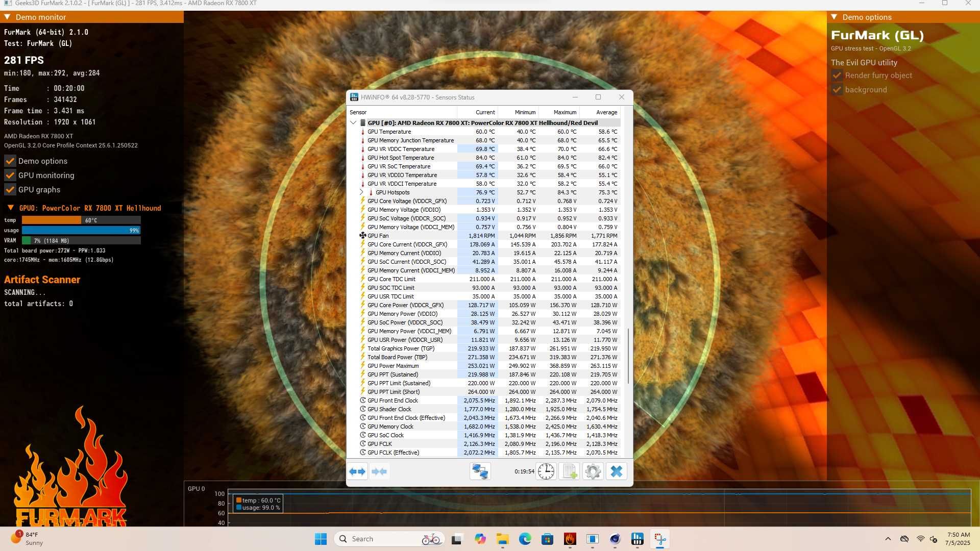
Task: Click the Artifact Scanner heading
Action: [42, 280]
